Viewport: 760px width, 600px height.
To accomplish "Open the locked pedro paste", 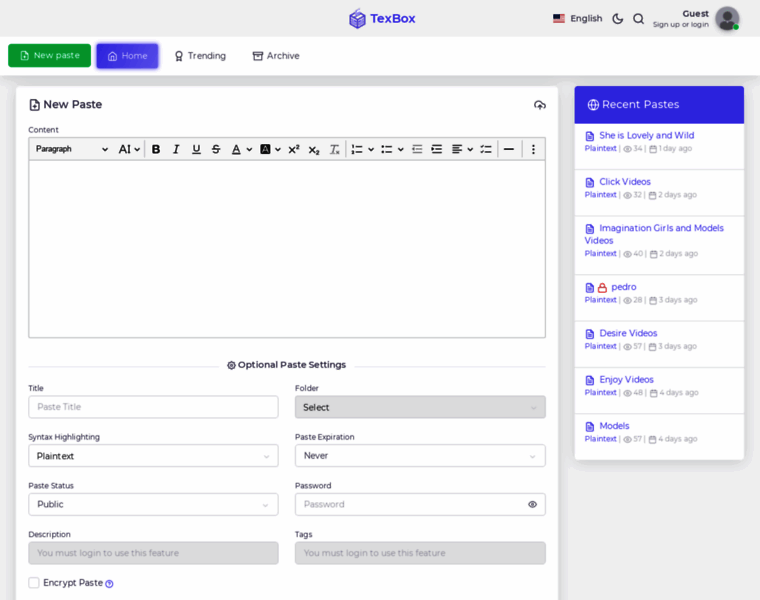I will tap(623, 287).
